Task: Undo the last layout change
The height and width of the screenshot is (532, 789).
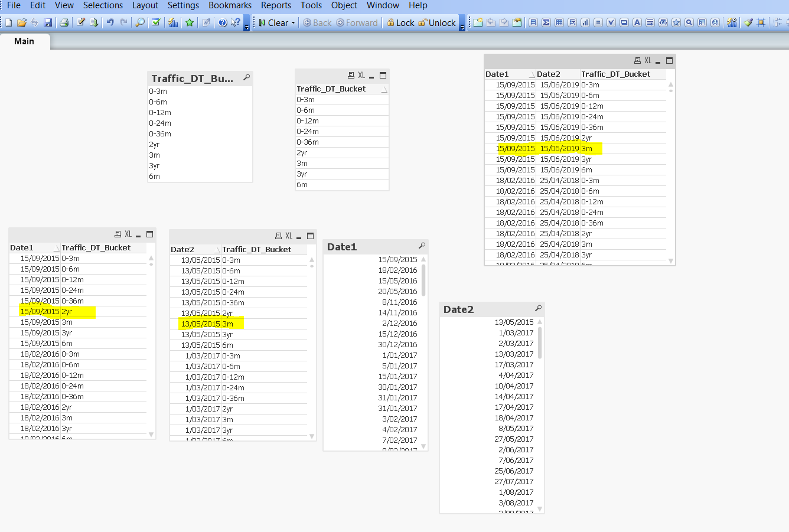Action: coord(110,22)
